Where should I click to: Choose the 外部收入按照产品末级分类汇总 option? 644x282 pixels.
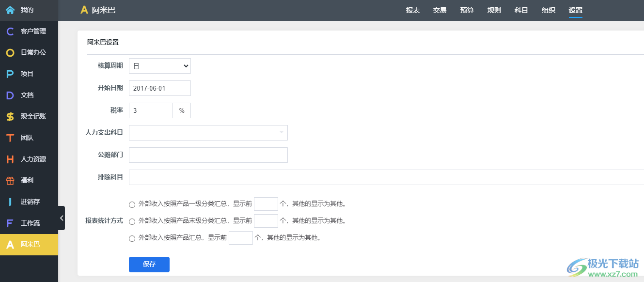pyautogui.click(x=132, y=221)
